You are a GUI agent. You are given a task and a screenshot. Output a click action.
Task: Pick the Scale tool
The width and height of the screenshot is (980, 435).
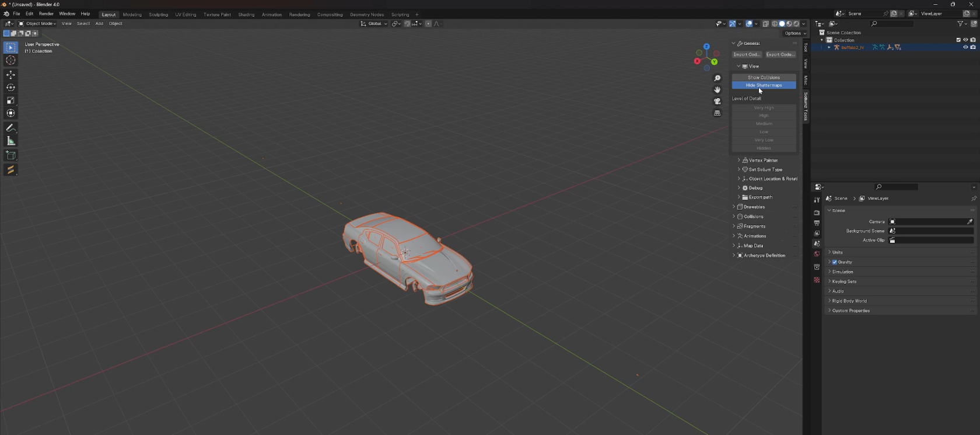10,100
